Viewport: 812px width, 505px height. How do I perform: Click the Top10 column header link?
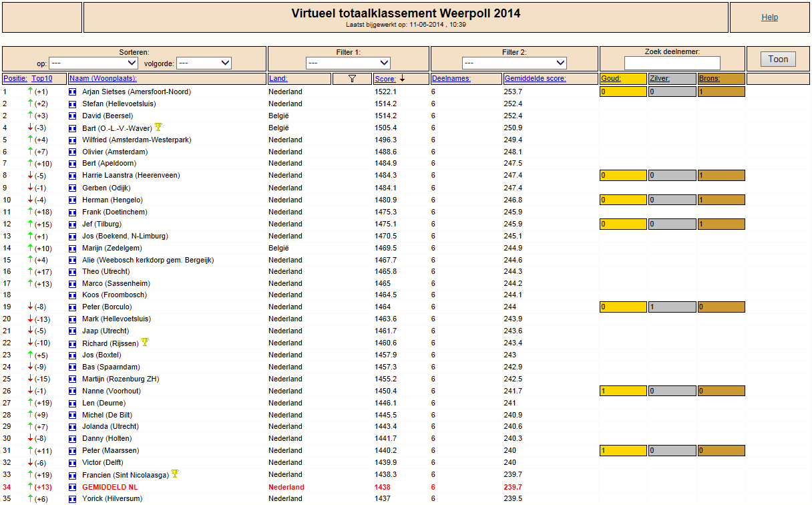pos(42,79)
